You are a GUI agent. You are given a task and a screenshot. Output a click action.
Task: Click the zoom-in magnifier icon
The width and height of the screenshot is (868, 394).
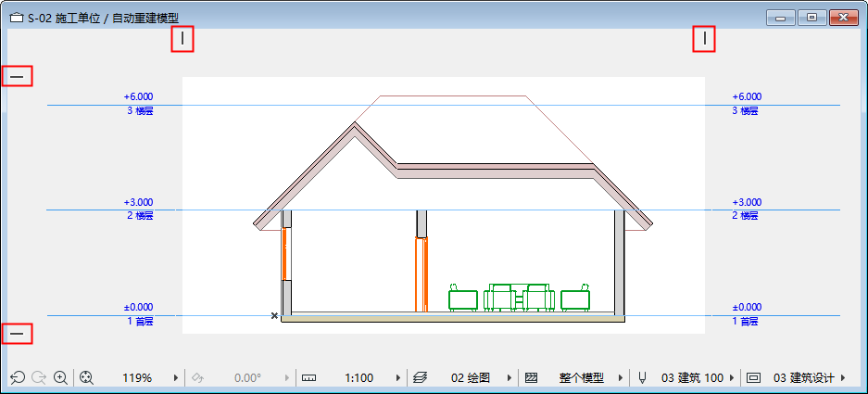tap(61, 378)
